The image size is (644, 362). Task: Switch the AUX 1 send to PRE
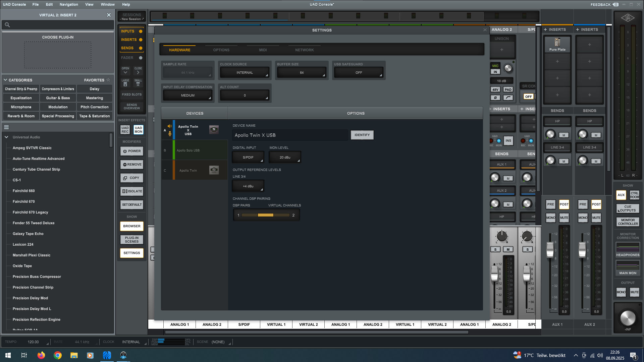550,204
